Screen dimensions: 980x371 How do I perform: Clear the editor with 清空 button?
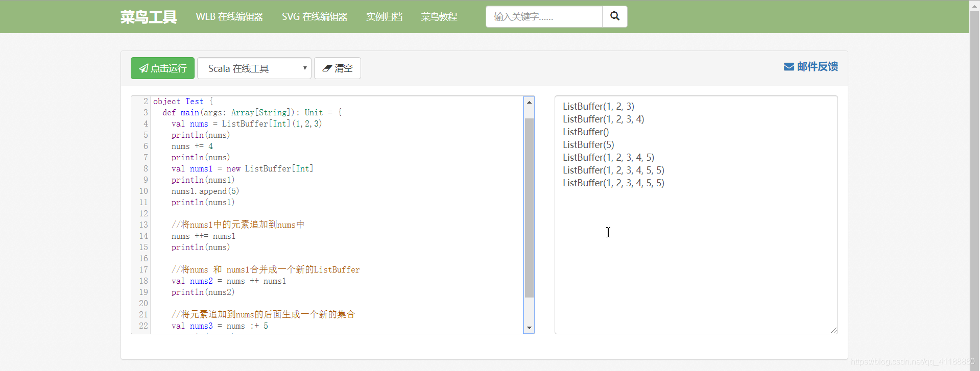[338, 68]
